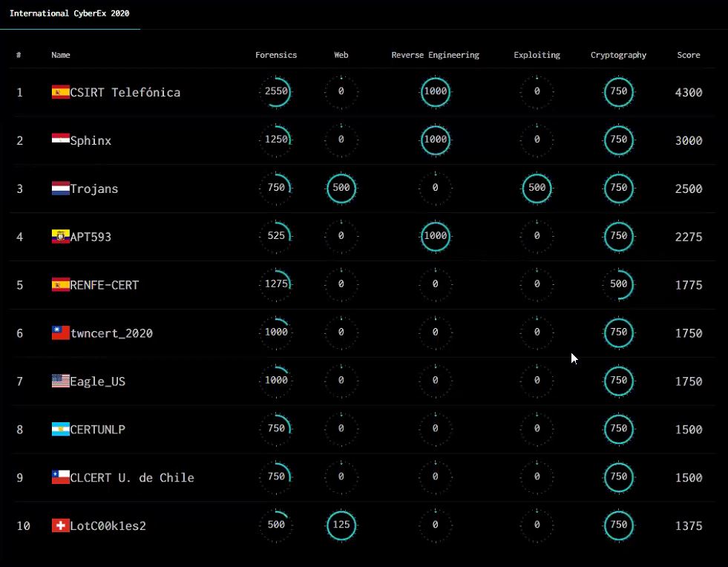Select Trojans Web 500 progress ring
Screen dimensions: 728x567
point(341,188)
